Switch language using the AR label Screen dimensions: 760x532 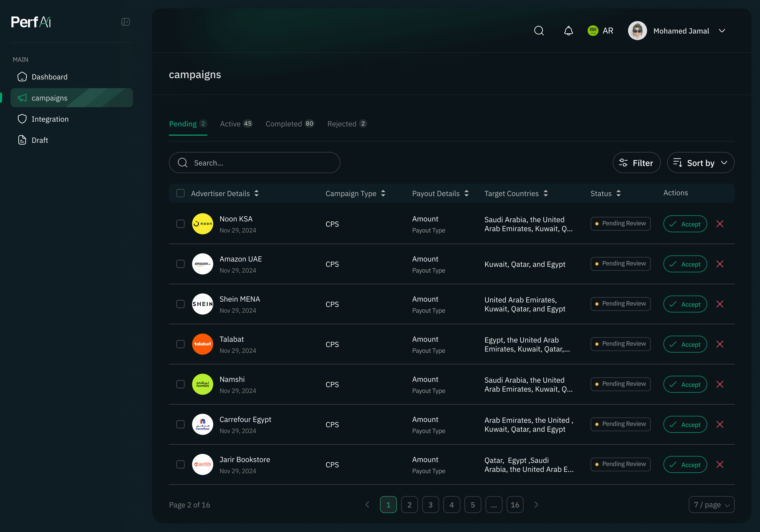click(608, 31)
